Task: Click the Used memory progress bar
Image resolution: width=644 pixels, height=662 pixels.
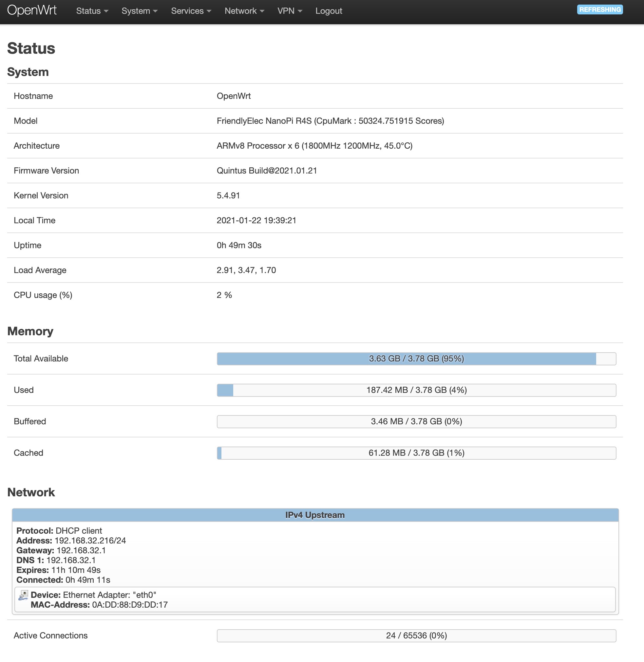Action: (x=416, y=390)
